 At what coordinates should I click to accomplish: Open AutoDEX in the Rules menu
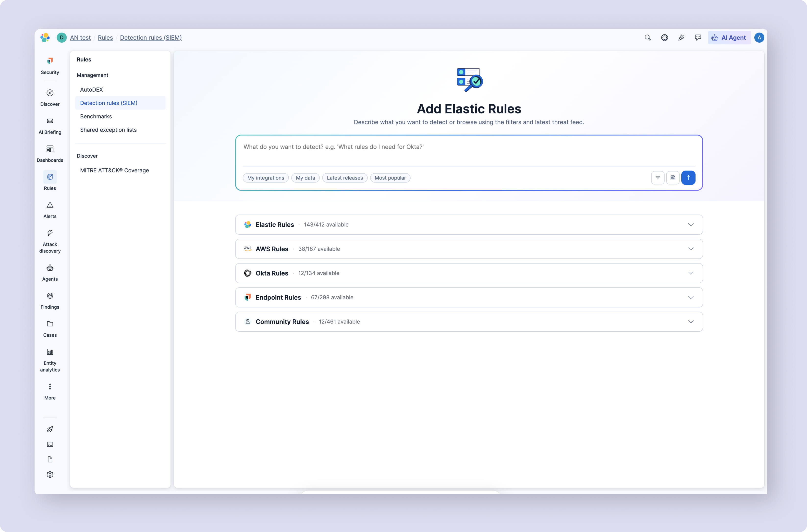tap(120, 90)
